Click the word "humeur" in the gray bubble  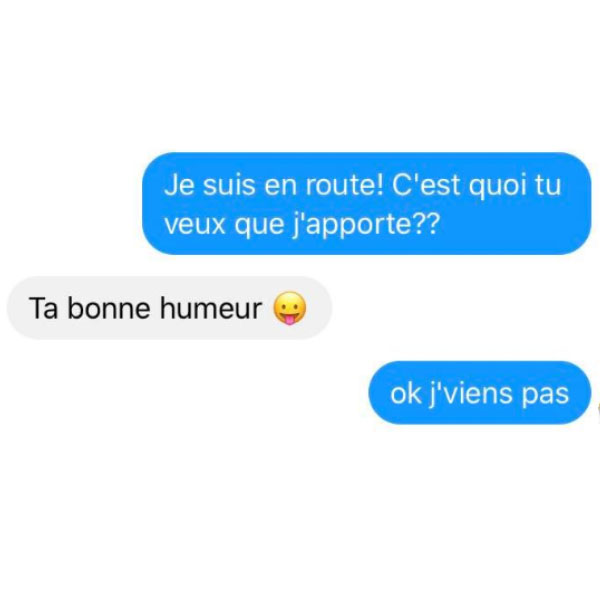pos(211,308)
